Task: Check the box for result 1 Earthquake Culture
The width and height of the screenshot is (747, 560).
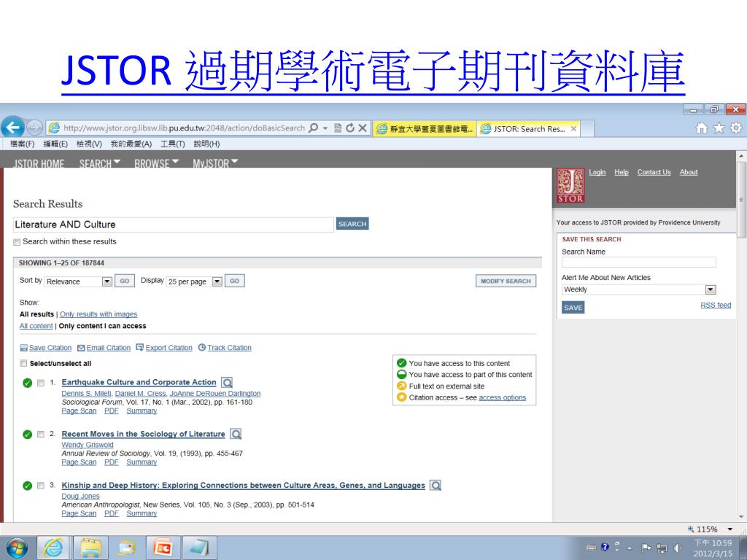Action: (41, 383)
